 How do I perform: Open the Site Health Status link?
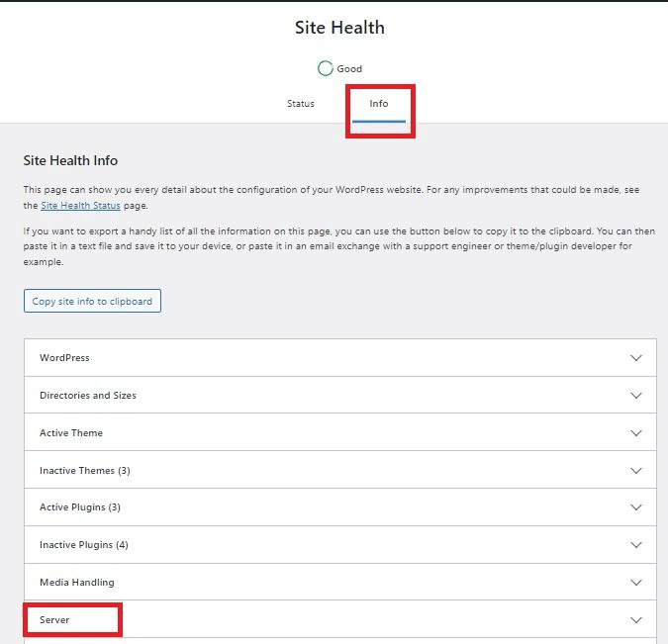80,206
